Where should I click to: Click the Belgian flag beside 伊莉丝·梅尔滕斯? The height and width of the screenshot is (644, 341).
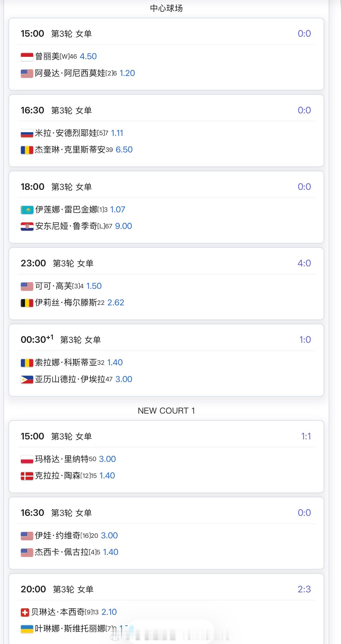(x=27, y=303)
